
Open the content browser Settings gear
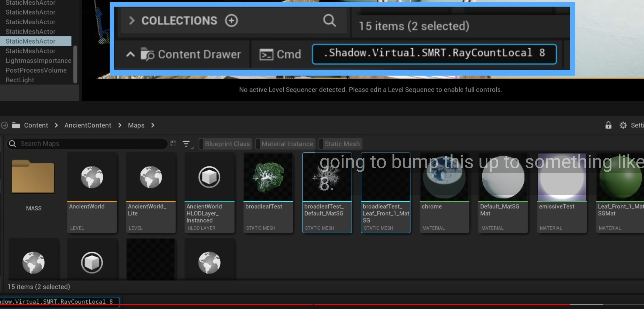click(x=624, y=125)
